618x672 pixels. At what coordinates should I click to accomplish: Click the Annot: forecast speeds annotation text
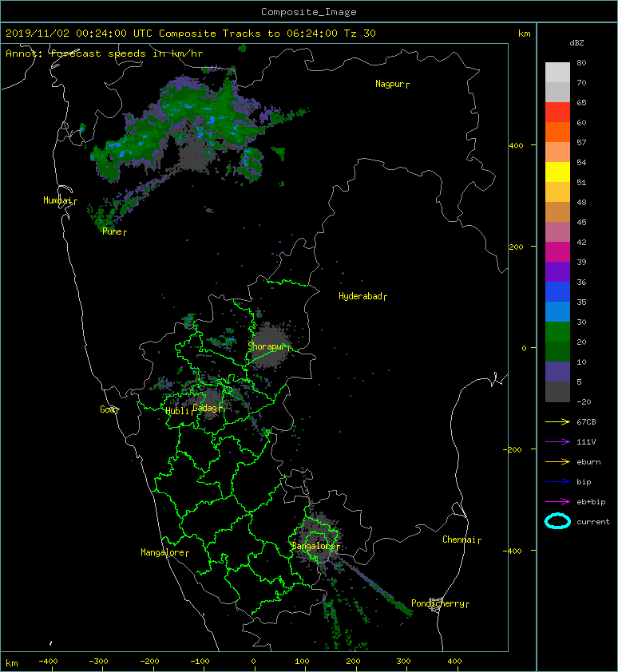point(104,53)
